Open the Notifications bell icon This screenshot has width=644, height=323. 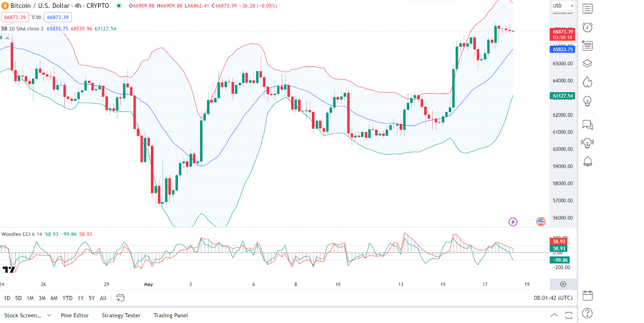(x=587, y=161)
